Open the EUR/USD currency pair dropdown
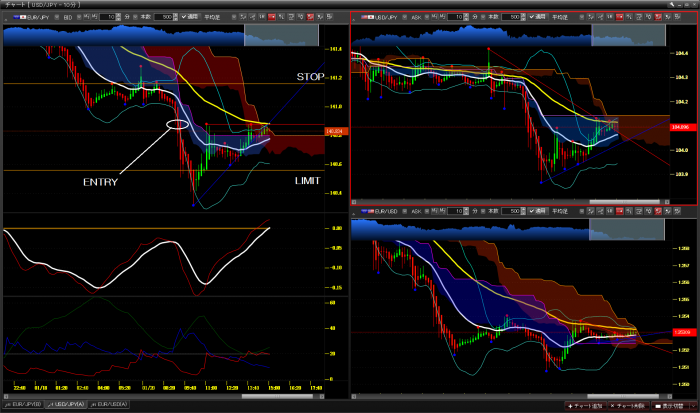 point(404,211)
